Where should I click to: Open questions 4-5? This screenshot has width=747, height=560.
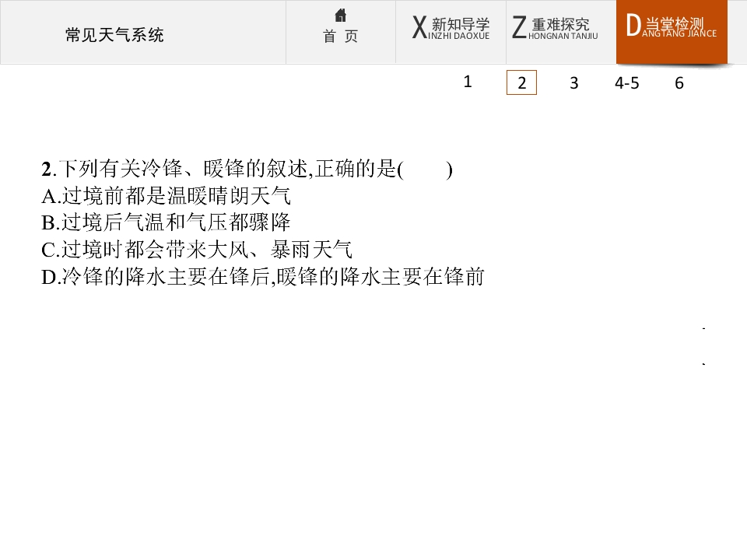(x=627, y=83)
